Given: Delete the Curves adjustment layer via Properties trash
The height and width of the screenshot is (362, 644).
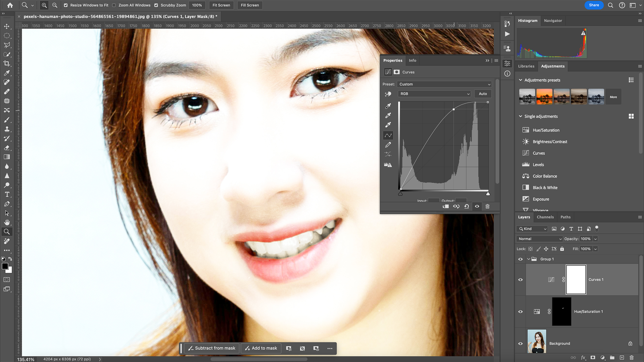Looking at the screenshot, I should click(487, 206).
